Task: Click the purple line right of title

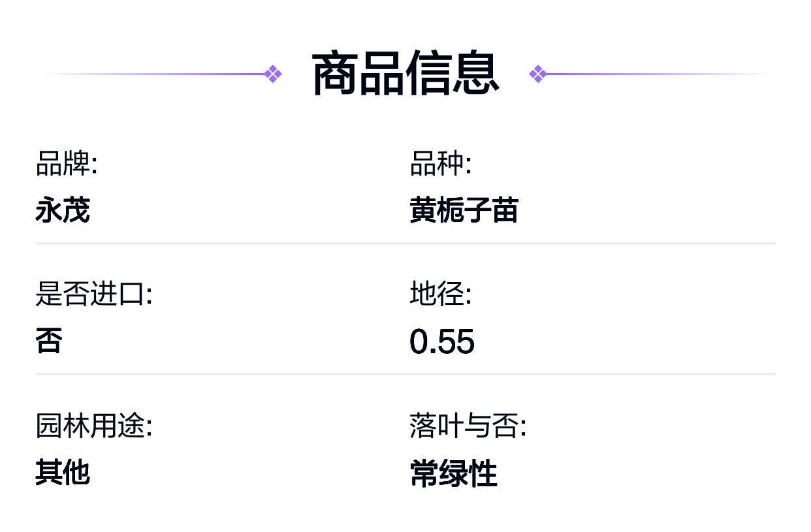Action: point(656,74)
